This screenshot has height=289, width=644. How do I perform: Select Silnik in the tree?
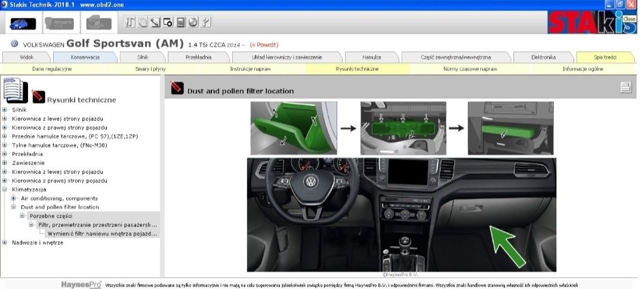(x=19, y=110)
